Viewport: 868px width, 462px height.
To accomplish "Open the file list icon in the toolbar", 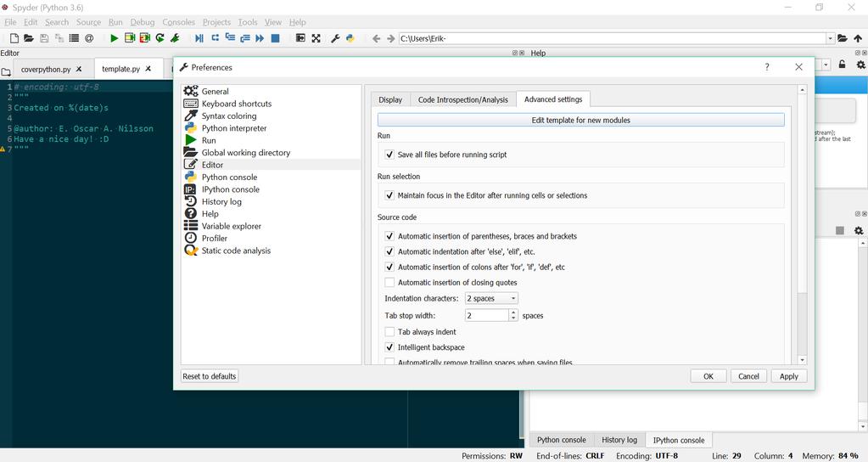I will tap(74, 38).
